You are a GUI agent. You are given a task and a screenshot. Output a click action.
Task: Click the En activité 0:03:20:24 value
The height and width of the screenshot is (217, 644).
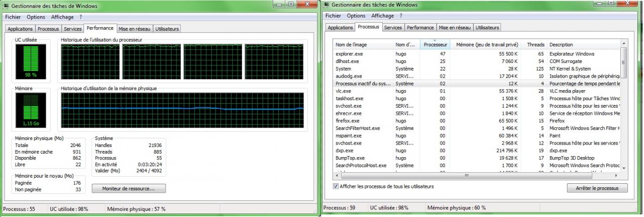click(x=151, y=164)
